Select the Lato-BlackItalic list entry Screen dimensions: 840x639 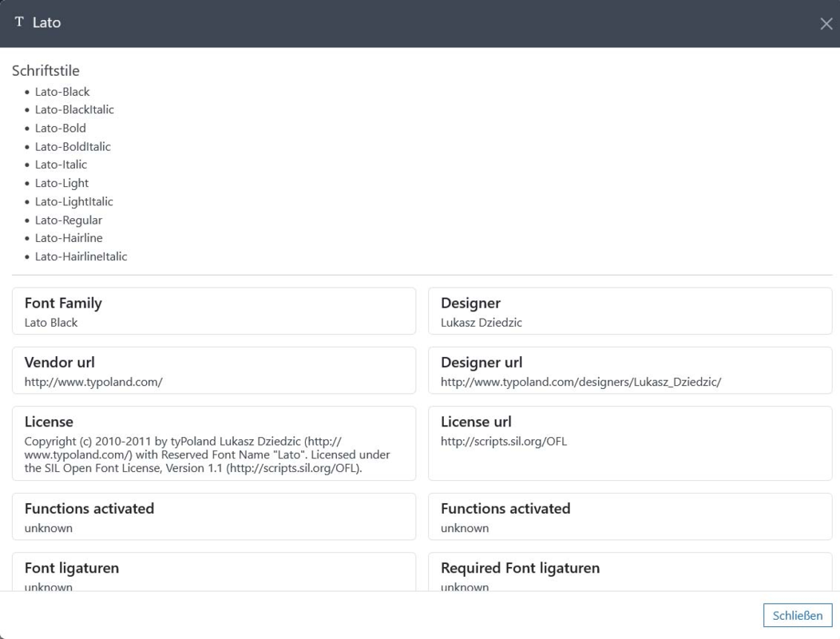pyautogui.click(x=74, y=110)
